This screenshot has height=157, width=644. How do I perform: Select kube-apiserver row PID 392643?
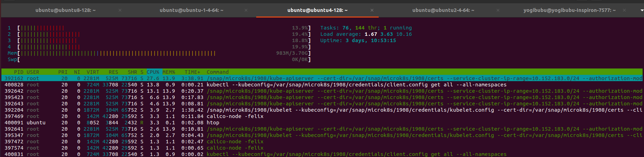click(x=322, y=104)
